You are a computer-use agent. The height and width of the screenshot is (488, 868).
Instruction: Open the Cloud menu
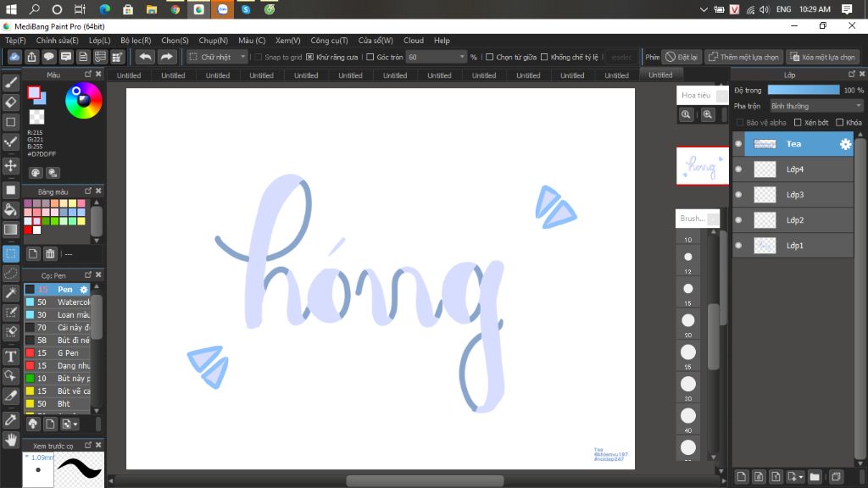tap(414, 41)
